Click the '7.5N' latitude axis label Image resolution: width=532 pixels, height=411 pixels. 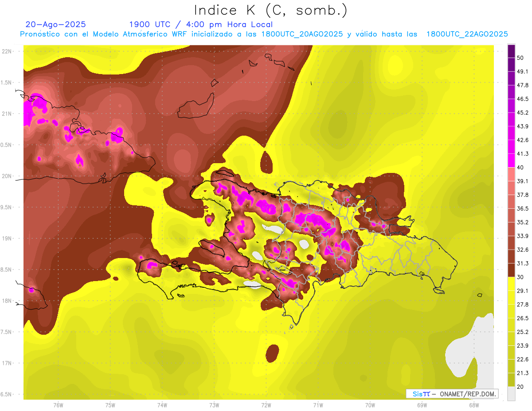7,332
